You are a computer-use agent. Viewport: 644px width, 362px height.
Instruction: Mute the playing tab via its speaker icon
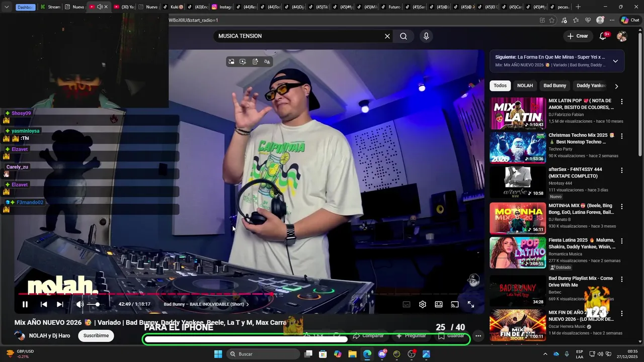(x=100, y=7)
